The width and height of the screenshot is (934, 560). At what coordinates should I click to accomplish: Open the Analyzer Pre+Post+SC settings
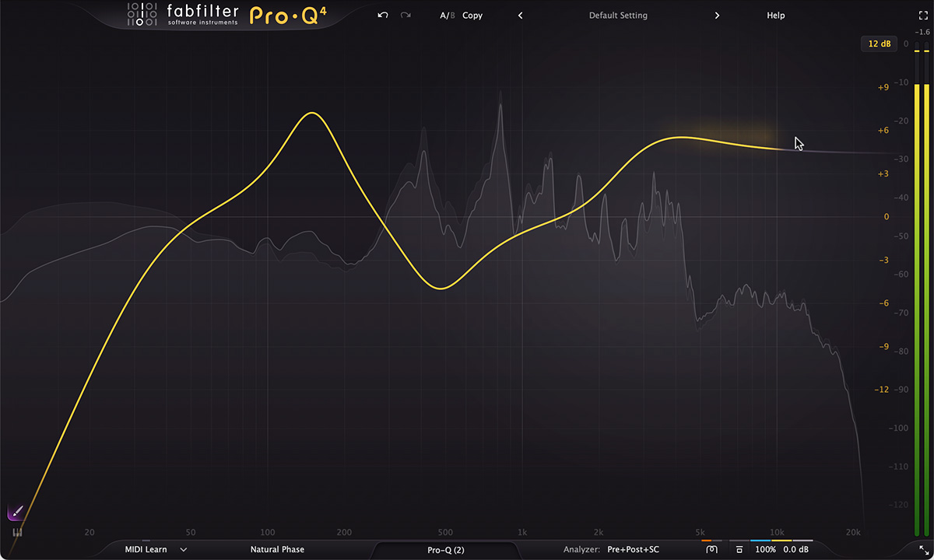[612, 550]
